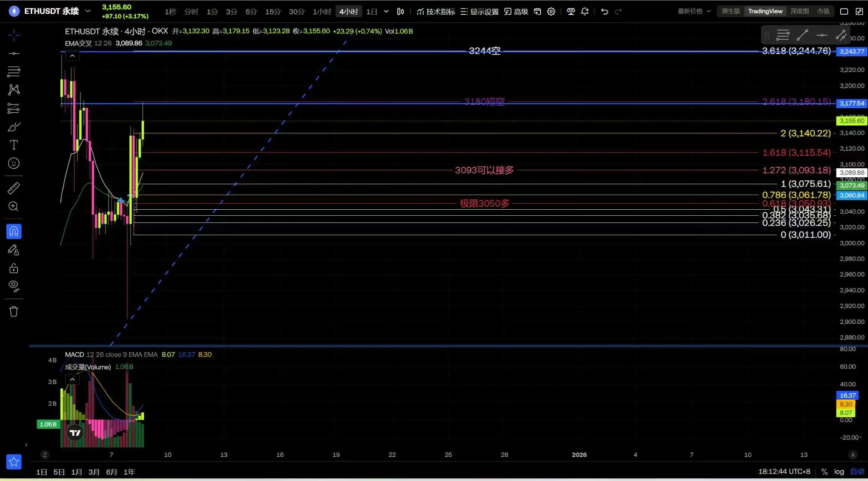Screen dimensions: 868x481
Task: Open the 最新价格 price type dropdown
Action: [x=694, y=11]
